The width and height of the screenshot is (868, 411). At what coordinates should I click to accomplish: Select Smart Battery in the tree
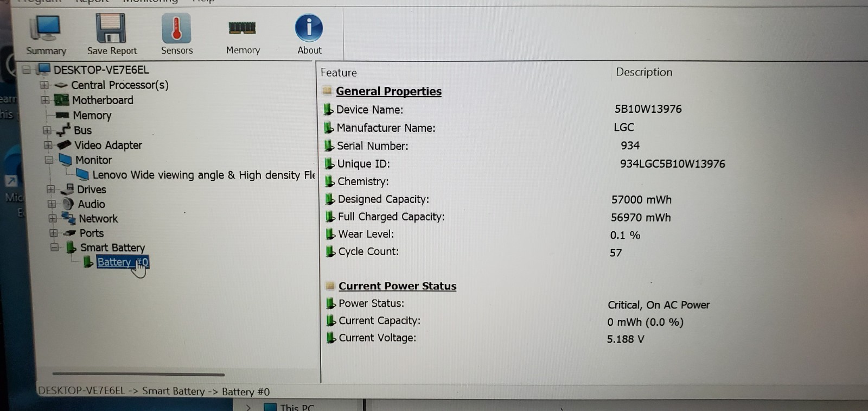pos(113,248)
